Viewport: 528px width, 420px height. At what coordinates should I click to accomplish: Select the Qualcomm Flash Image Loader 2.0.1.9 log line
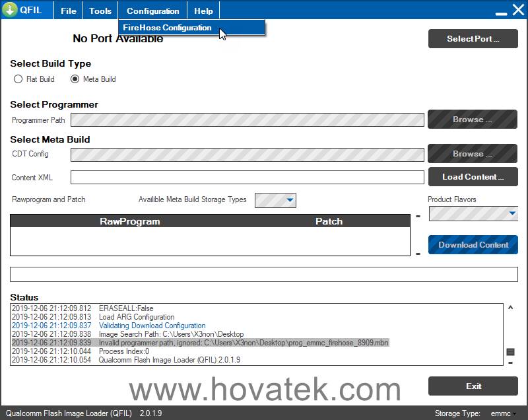click(126, 360)
